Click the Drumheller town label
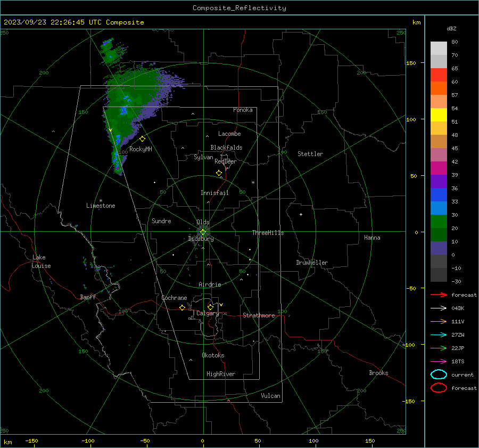 pyautogui.click(x=312, y=263)
